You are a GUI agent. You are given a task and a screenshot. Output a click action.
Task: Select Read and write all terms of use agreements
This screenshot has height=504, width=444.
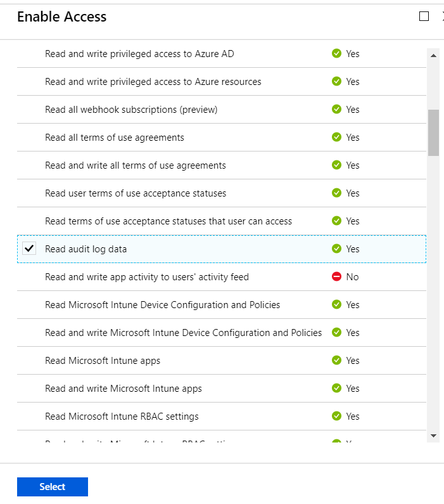coord(135,165)
